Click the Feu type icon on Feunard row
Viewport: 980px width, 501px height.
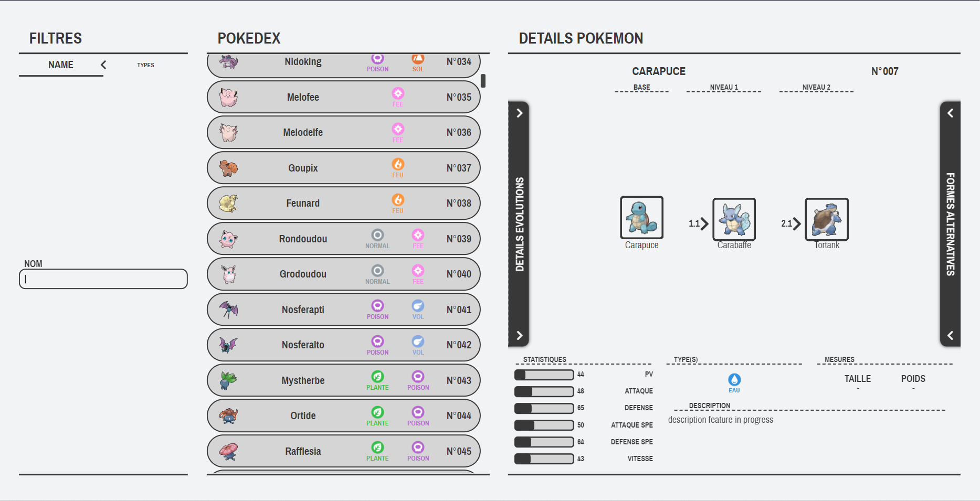(398, 200)
